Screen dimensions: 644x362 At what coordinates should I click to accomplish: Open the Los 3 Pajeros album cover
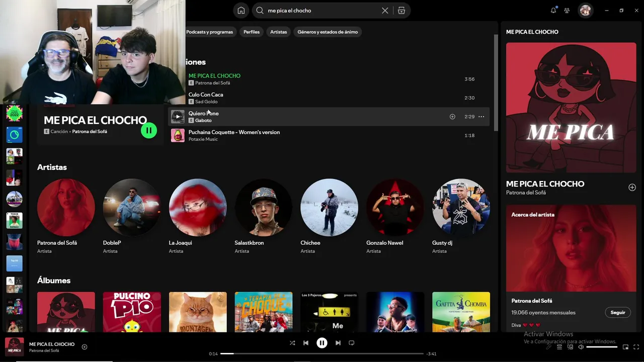click(330, 312)
